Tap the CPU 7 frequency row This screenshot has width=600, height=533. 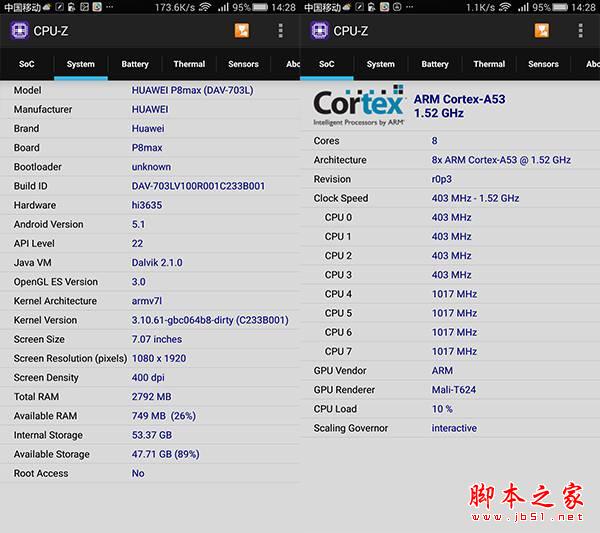pos(450,351)
